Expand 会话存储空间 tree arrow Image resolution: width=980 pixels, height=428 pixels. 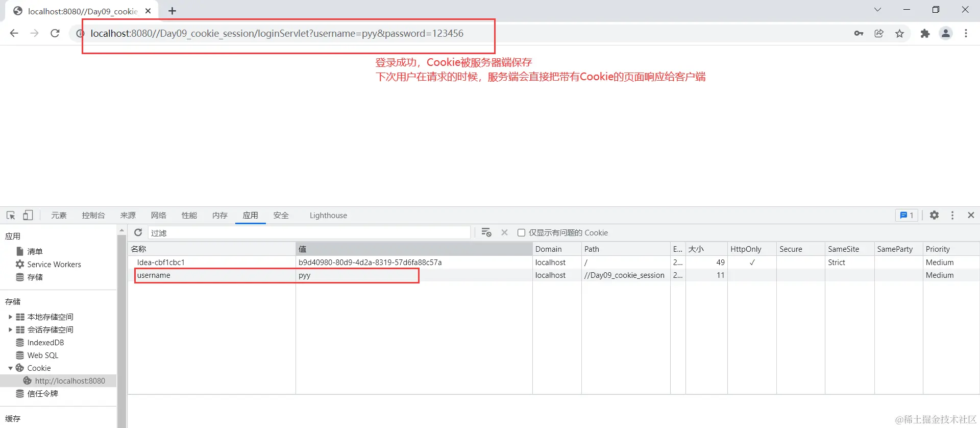(10, 329)
